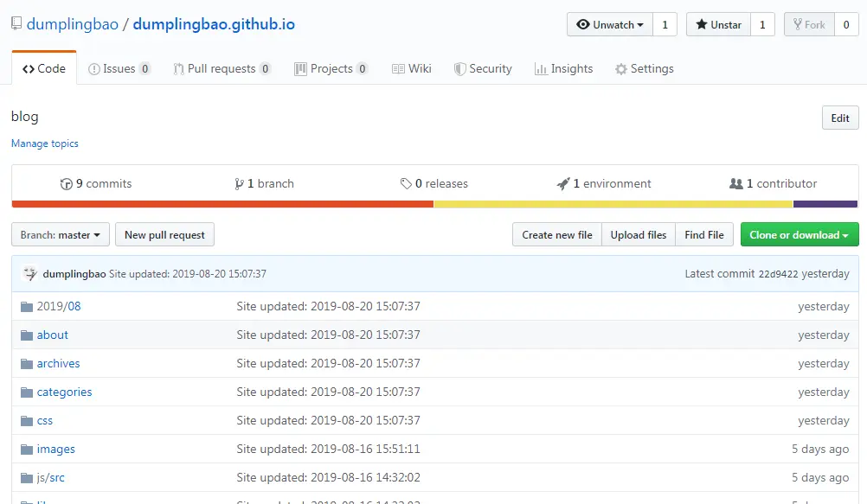Click forks count next to Fork
The width and height of the screenshot is (867, 504).
[846, 24]
